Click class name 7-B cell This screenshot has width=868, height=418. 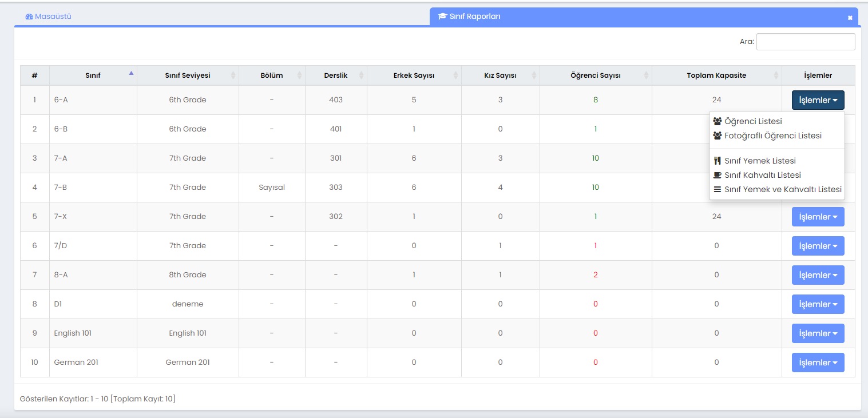93,188
